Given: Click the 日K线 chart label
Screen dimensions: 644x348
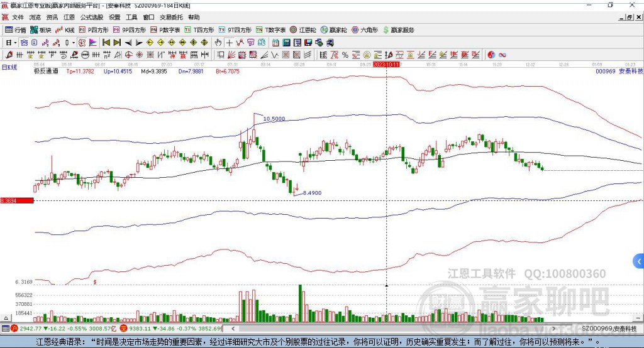Looking at the screenshot, I should coord(9,67).
